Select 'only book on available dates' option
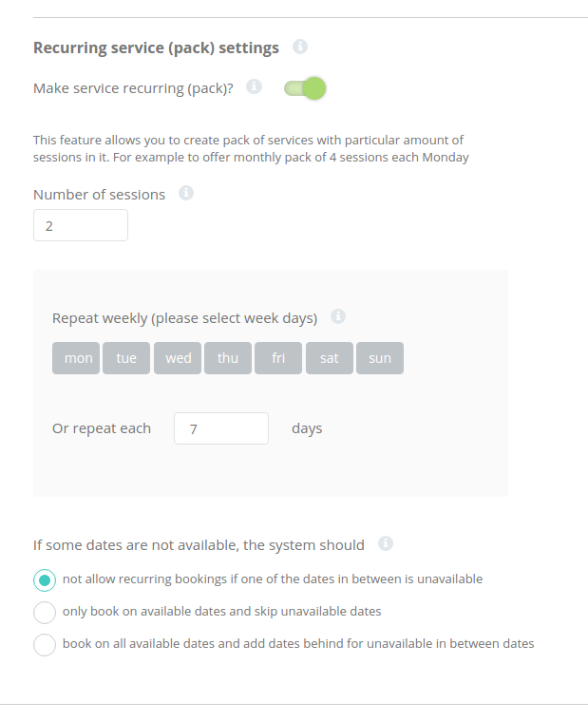The height and width of the screenshot is (721, 588). [45, 612]
